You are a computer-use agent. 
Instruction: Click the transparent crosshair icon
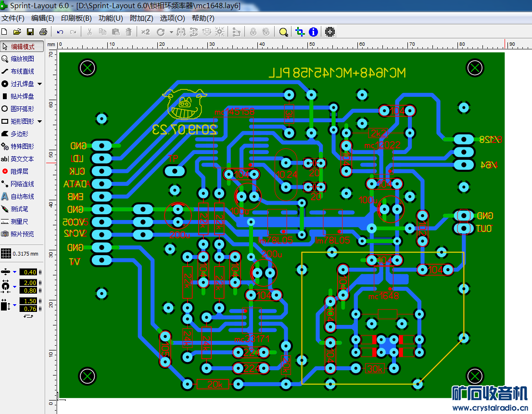click(300, 32)
